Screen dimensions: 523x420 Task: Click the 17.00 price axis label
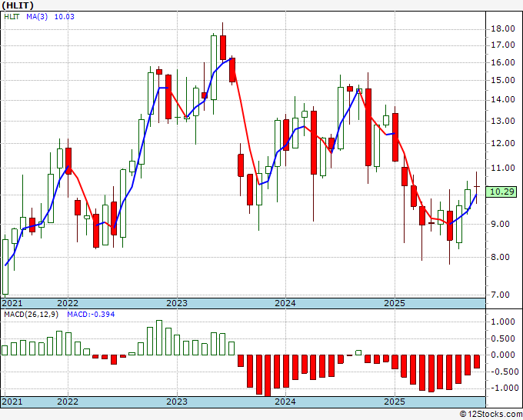point(503,45)
